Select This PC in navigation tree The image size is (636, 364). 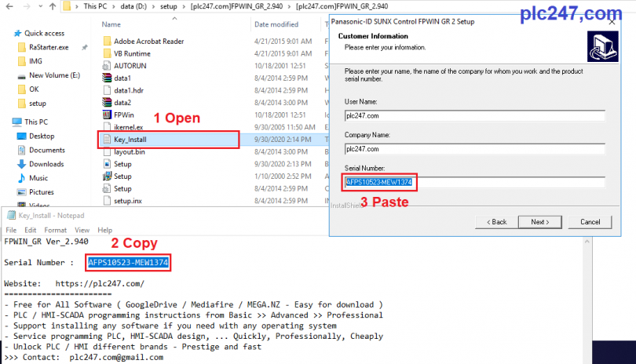pyautogui.click(x=36, y=122)
